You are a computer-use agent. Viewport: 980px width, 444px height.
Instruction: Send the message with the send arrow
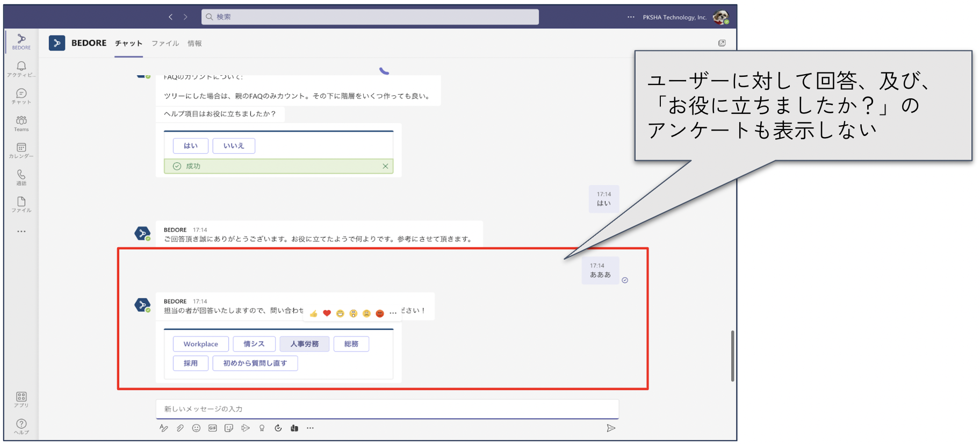(611, 428)
